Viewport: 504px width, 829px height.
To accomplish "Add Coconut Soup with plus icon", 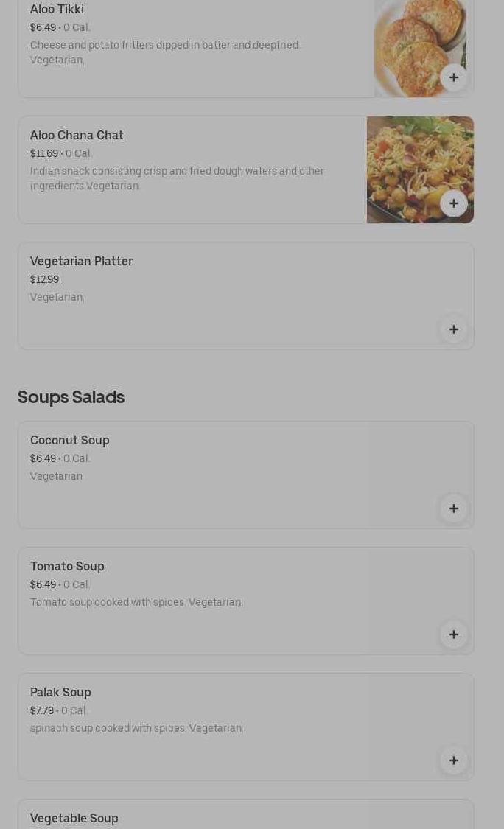I will tap(453, 508).
